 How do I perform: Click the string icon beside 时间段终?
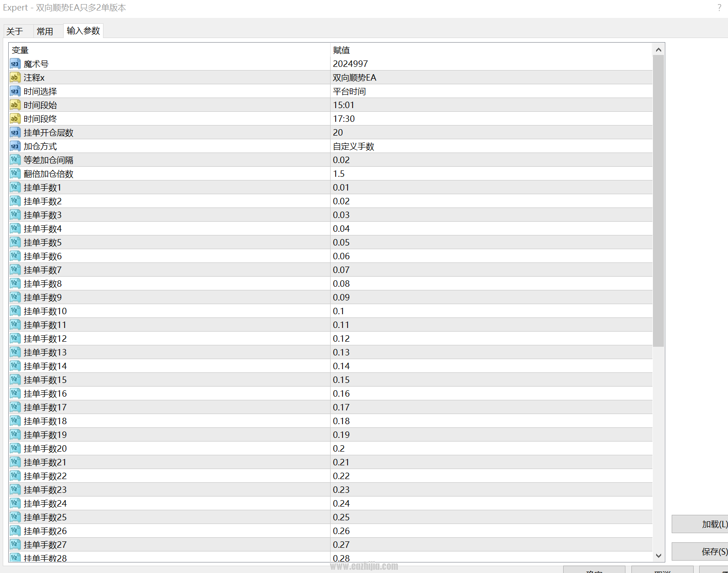click(x=15, y=119)
